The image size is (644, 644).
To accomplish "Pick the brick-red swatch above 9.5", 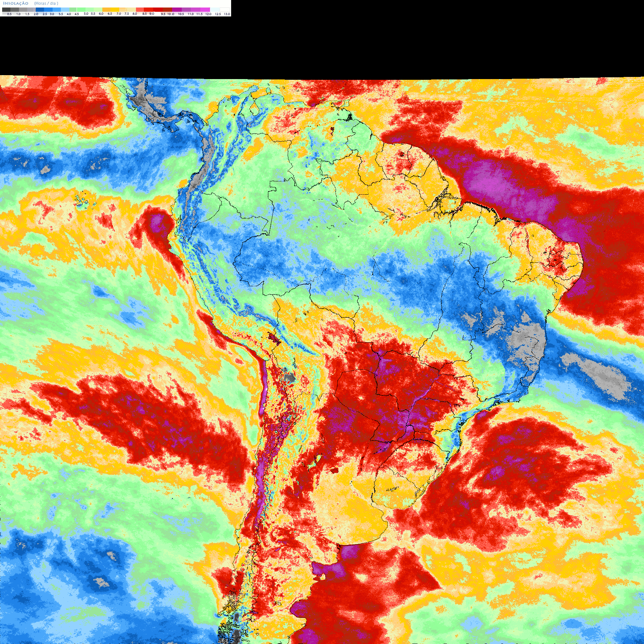I will [x=167, y=10].
